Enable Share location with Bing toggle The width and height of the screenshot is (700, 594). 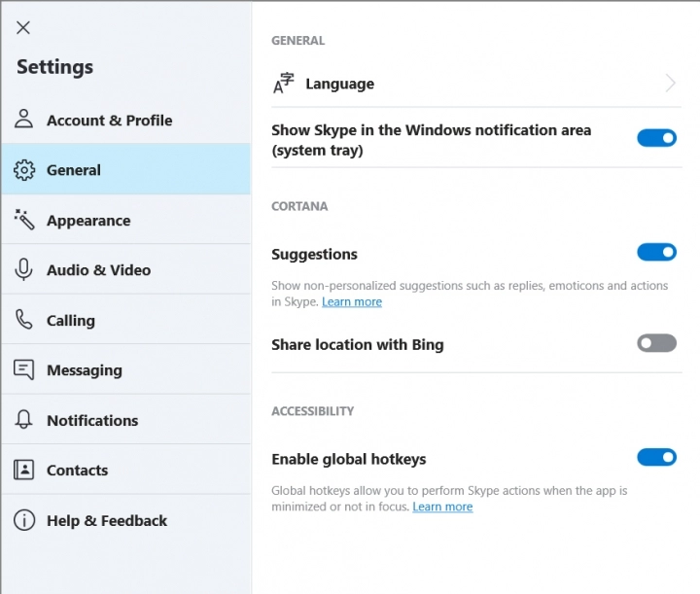pos(656,343)
